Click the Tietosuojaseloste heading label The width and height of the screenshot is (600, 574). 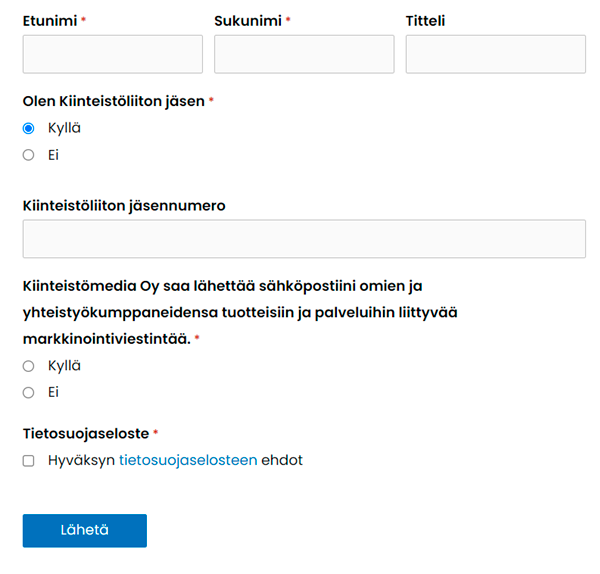click(x=86, y=434)
